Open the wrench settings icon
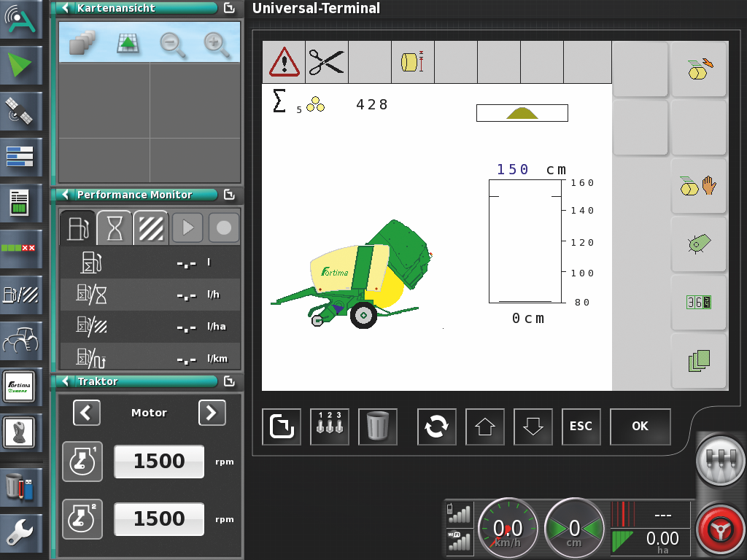747x560 pixels. (x=21, y=533)
